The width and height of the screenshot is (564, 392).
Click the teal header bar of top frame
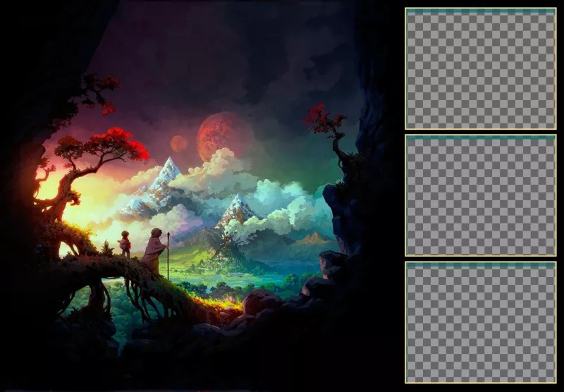pos(481,11)
